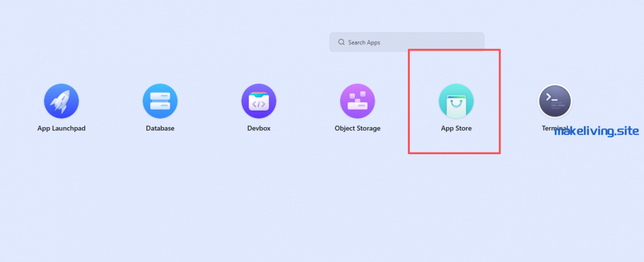Click the stacked server bars in Database icon
The width and height of the screenshot is (644, 262).
[x=160, y=102]
